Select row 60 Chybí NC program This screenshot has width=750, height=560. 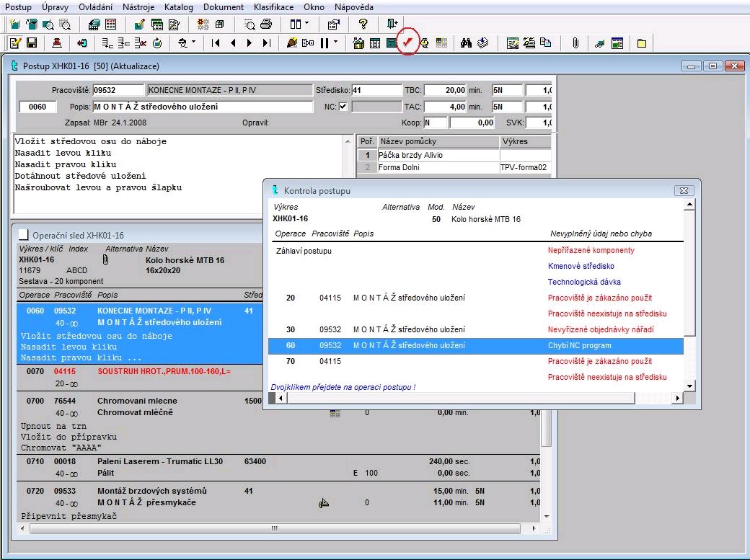(x=475, y=345)
